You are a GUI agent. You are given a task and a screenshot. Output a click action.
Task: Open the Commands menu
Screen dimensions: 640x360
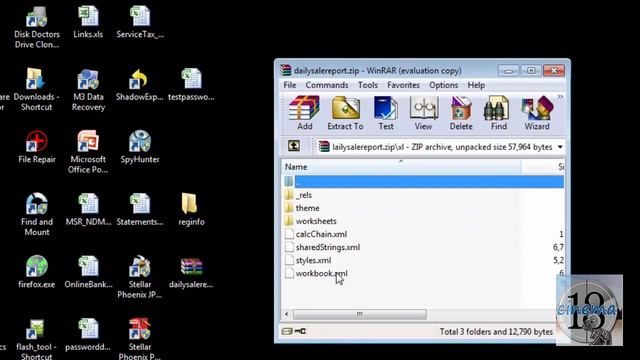(327, 85)
